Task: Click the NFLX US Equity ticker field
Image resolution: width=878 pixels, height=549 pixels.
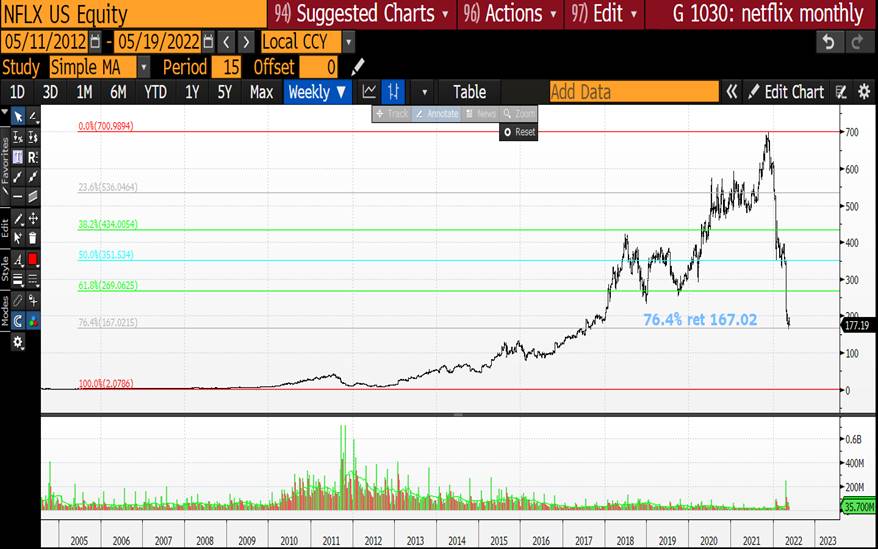Action: click(x=133, y=14)
